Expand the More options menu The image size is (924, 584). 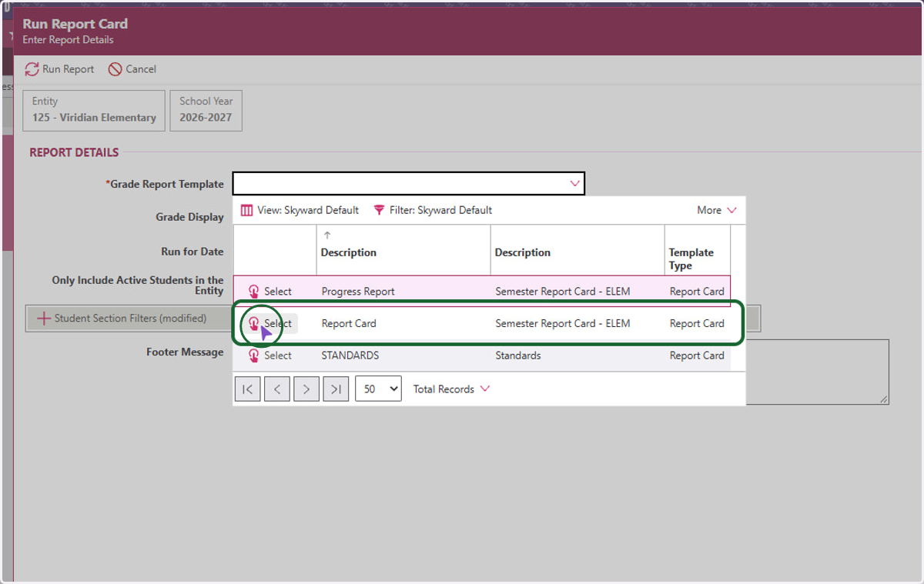tap(717, 210)
